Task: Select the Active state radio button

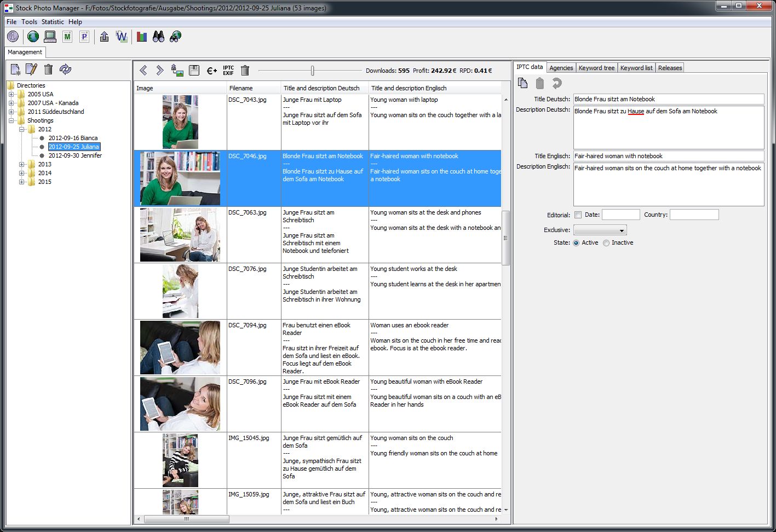Action: click(x=576, y=243)
